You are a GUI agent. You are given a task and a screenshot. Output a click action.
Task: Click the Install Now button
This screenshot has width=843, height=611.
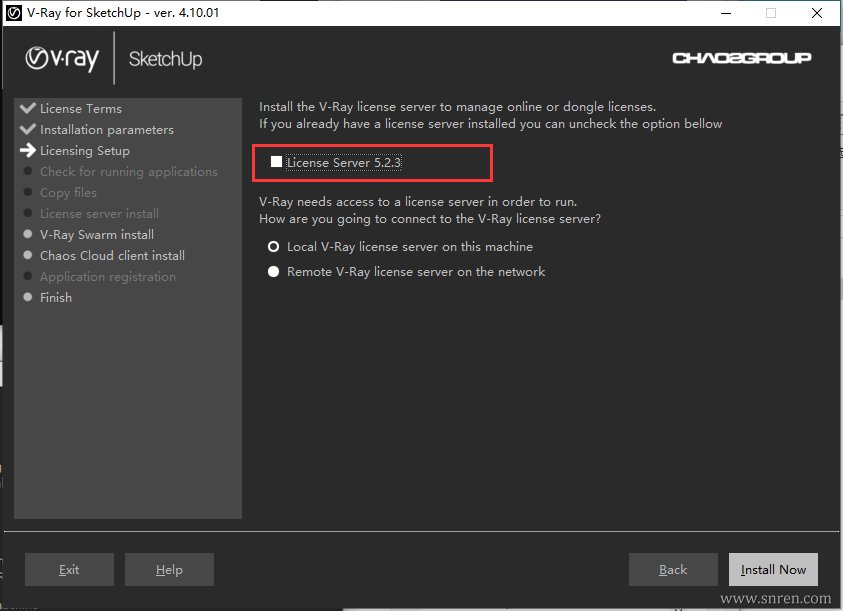click(x=773, y=570)
